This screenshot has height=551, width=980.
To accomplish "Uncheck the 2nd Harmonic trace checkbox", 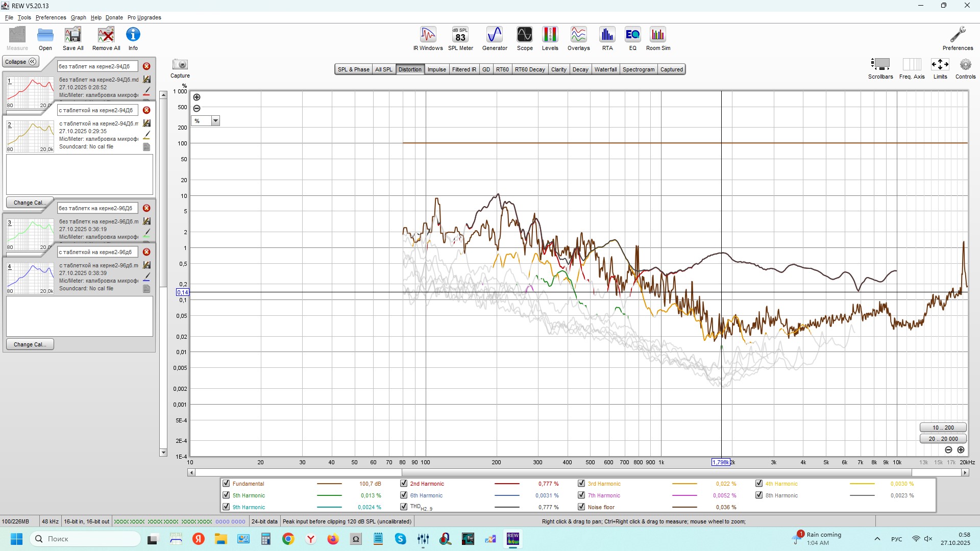I will [404, 484].
